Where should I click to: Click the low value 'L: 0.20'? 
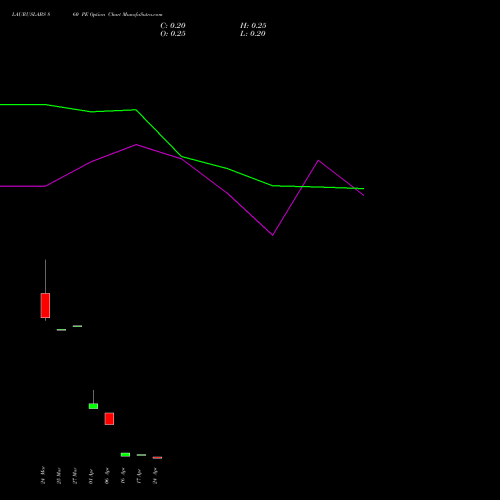(253, 34)
